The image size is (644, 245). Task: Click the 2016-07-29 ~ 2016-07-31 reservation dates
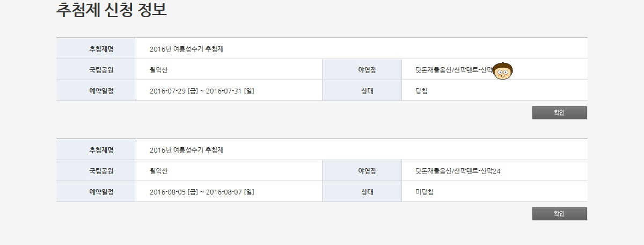click(202, 91)
